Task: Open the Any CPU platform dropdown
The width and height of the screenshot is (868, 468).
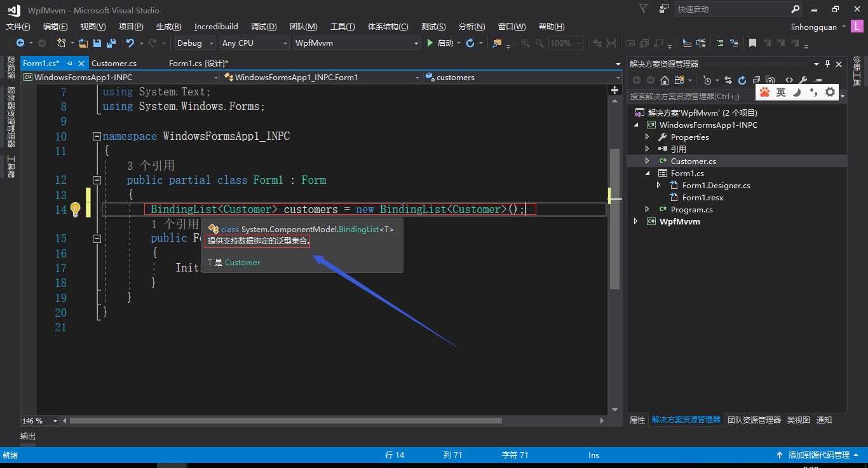Action: click(254, 43)
